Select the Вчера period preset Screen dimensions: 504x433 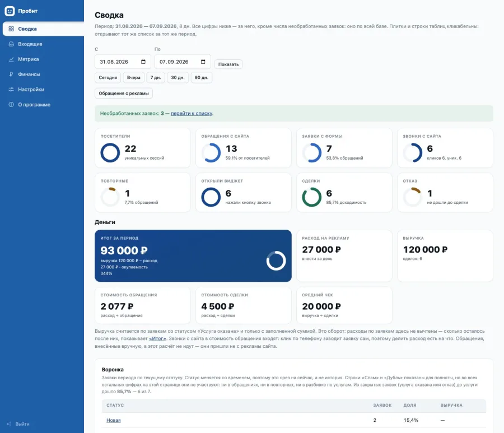coord(134,77)
